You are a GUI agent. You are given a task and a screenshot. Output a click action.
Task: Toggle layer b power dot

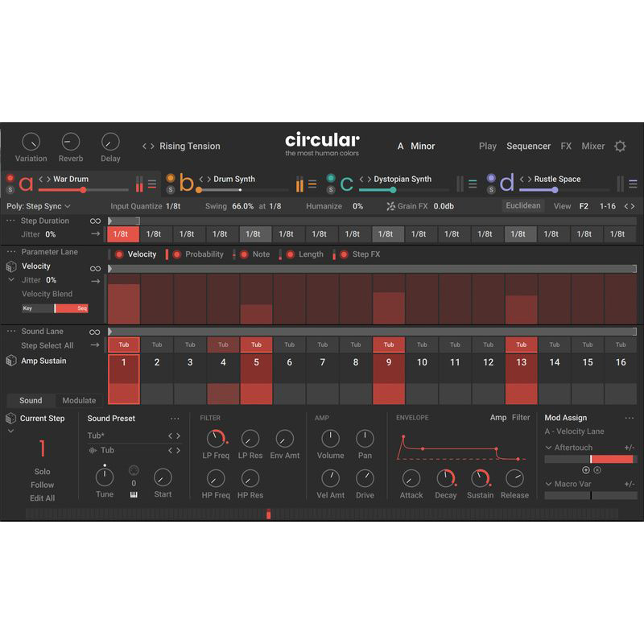pyautogui.click(x=171, y=178)
